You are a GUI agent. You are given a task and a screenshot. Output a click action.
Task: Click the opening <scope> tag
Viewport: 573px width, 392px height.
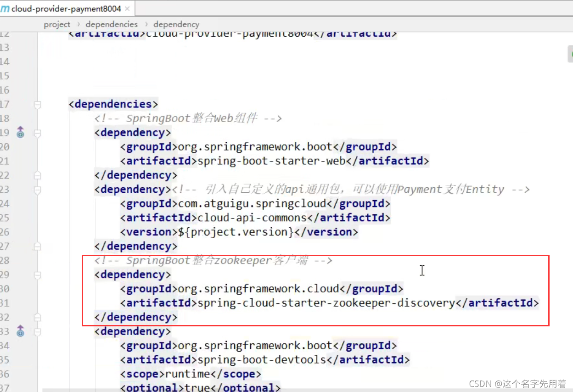coord(142,374)
